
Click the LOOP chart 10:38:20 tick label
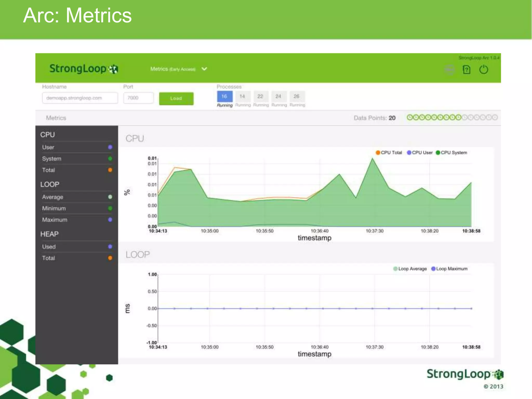429,347
